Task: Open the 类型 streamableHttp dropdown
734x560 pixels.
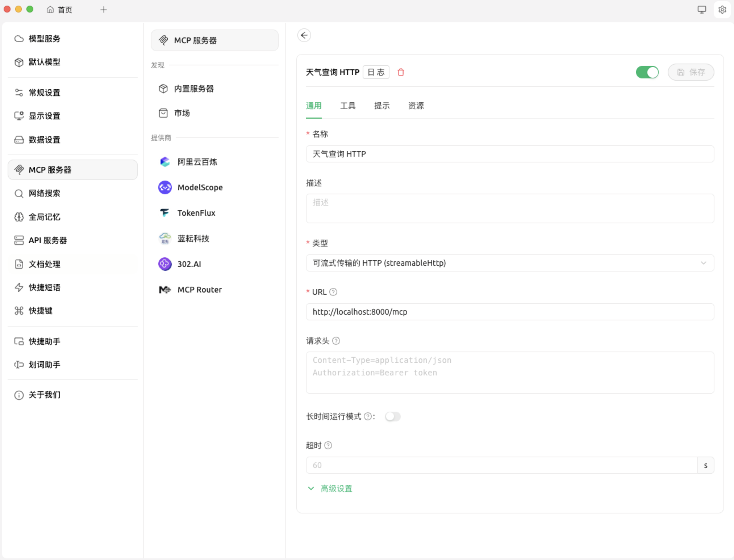Action: [509, 263]
